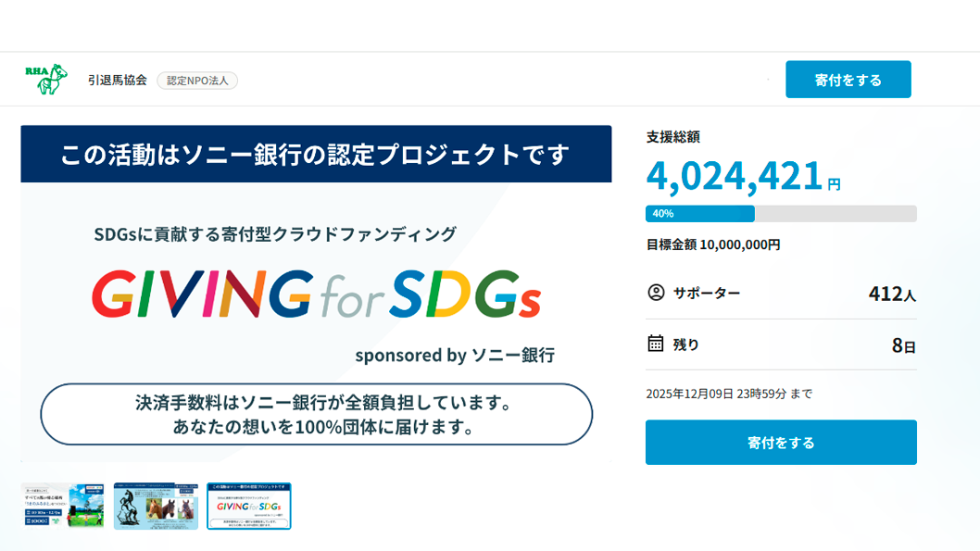Click the RHA horse logo icon
The height and width of the screenshot is (551, 980).
(x=46, y=80)
